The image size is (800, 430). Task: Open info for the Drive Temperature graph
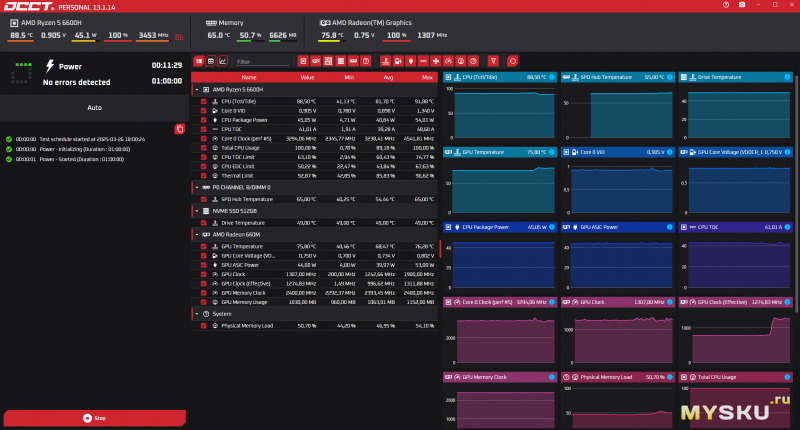point(787,77)
